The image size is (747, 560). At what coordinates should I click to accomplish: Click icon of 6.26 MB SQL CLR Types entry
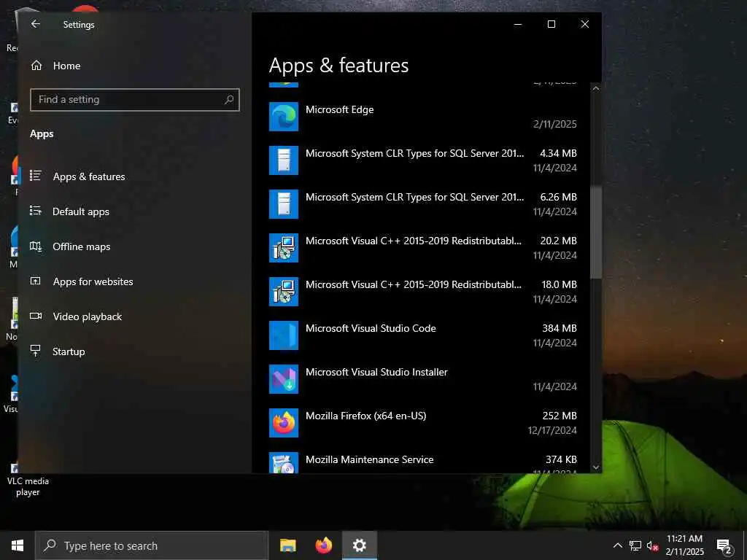point(284,204)
